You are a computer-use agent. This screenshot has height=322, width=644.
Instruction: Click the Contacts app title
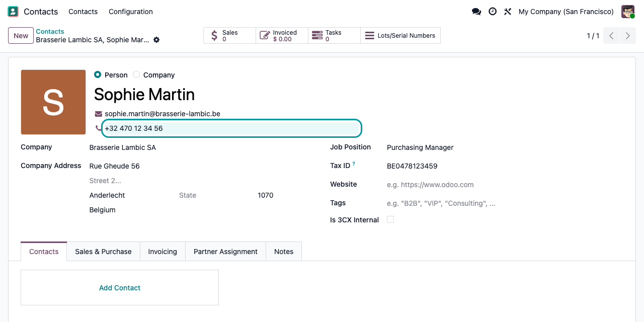[41, 12]
